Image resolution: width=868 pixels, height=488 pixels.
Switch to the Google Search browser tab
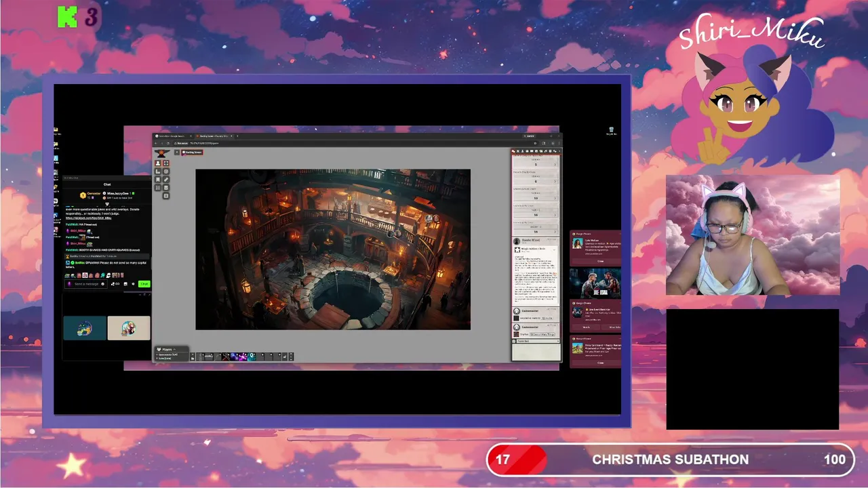coord(173,136)
